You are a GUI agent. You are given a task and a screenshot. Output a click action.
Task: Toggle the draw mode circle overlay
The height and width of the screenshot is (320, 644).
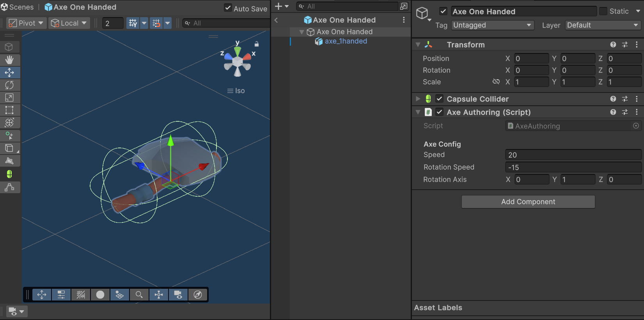coord(100,295)
